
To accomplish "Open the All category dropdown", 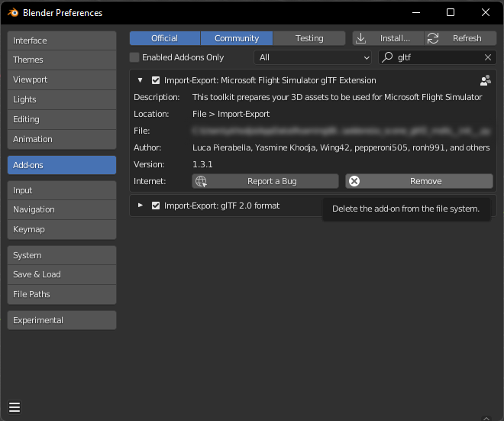I will 313,57.
